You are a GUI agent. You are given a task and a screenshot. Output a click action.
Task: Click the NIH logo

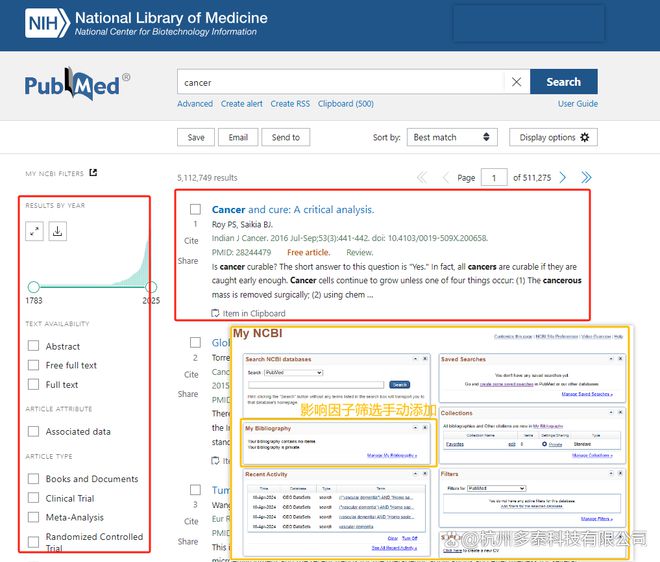click(x=47, y=23)
